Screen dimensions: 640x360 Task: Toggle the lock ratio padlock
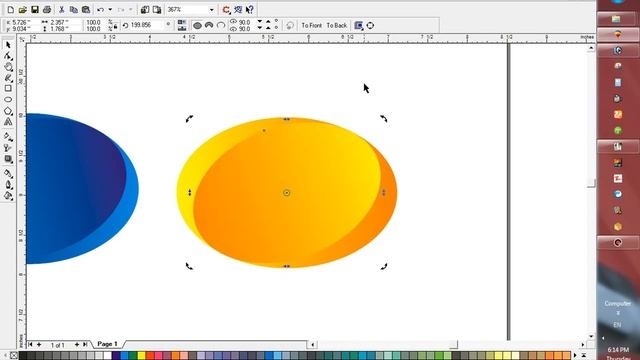116,26
